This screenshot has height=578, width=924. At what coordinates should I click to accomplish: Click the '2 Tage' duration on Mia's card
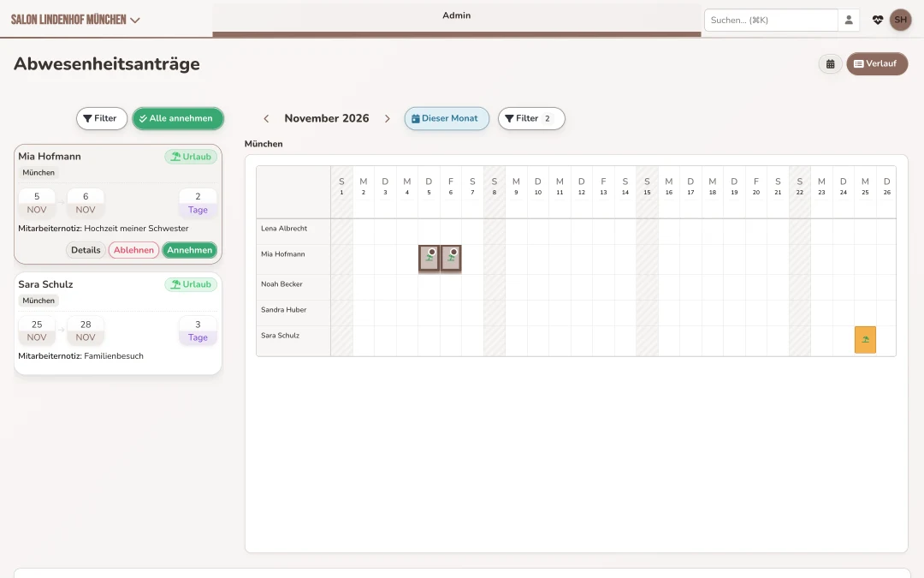[198, 203]
